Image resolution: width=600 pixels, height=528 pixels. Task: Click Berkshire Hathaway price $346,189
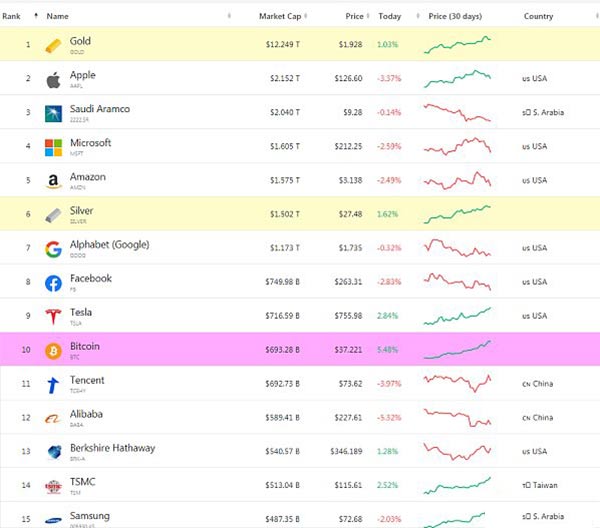pyautogui.click(x=346, y=451)
